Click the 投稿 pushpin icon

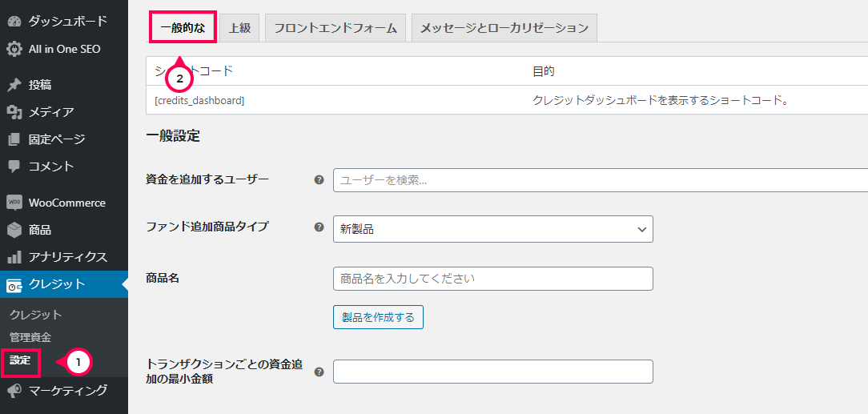click(14, 85)
